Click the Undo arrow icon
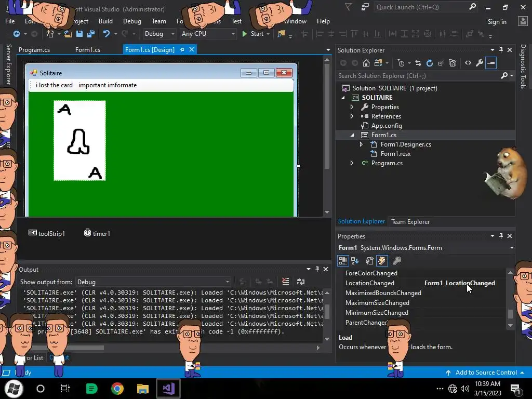Screen dimensions: 532x399 106,34
